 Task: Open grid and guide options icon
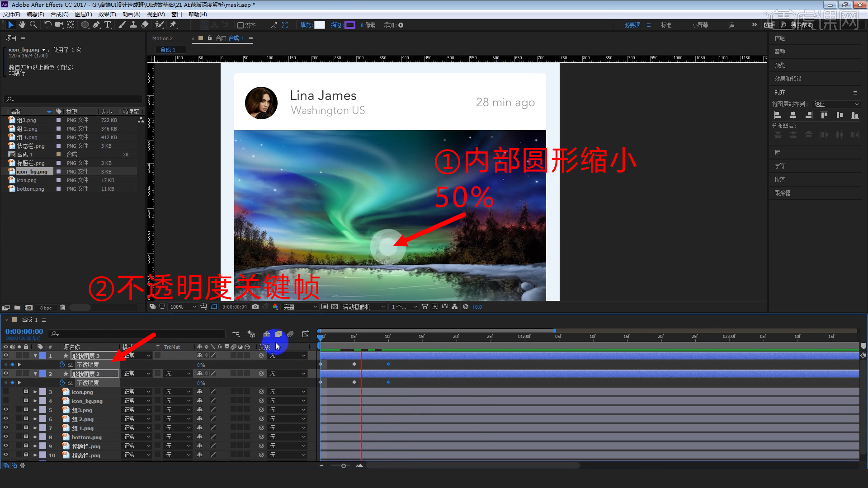tap(204, 307)
